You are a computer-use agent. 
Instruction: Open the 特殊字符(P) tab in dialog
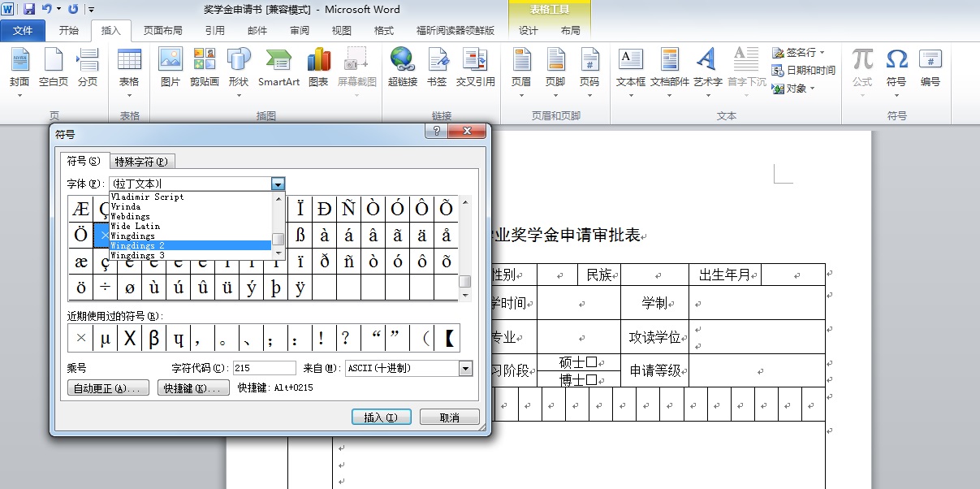142,161
